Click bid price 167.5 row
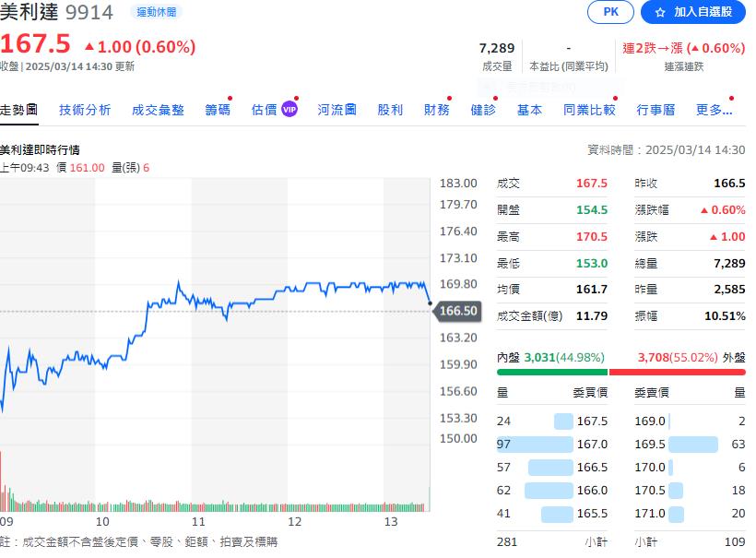Viewport: 756px width, 558px height. coord(552,421)
